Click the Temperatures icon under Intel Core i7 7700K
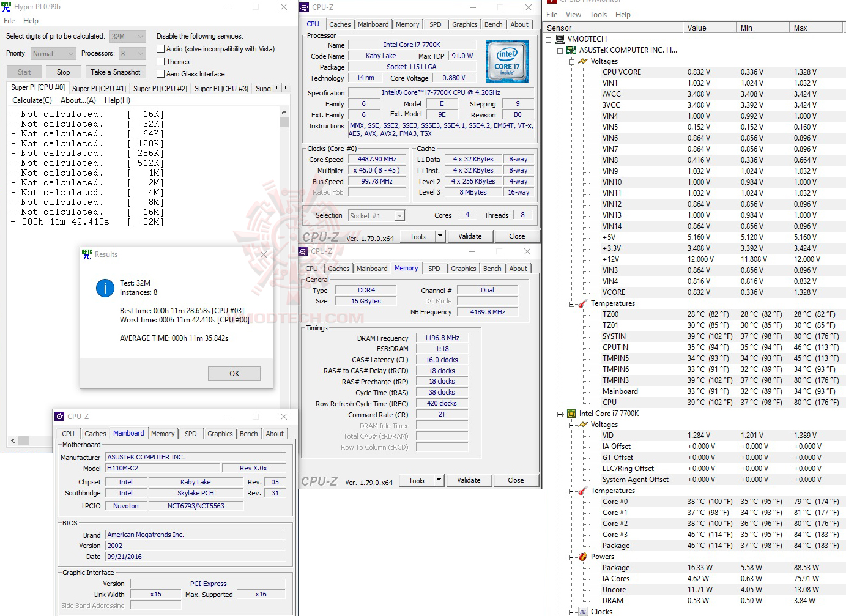 click(x=582, y=490)
